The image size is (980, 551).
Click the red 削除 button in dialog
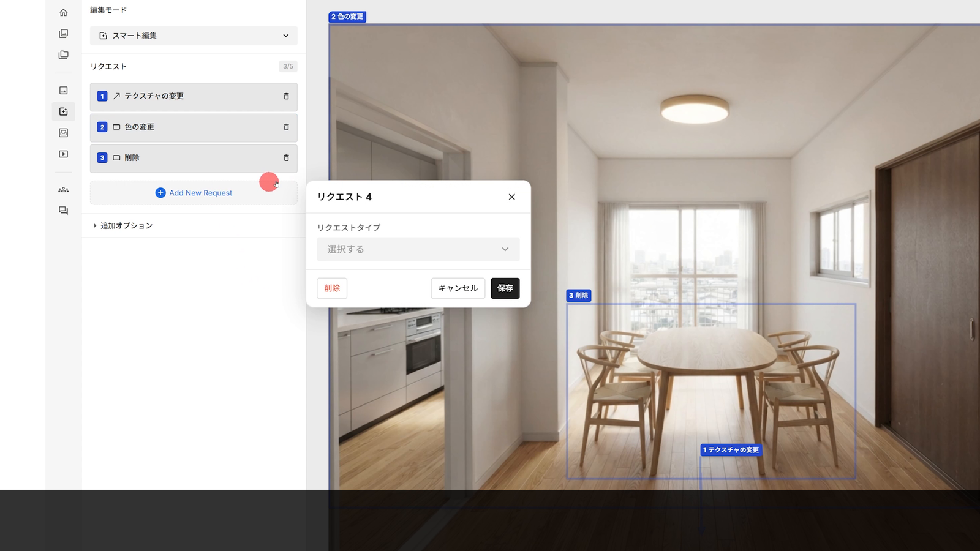(x=332, y=288)
